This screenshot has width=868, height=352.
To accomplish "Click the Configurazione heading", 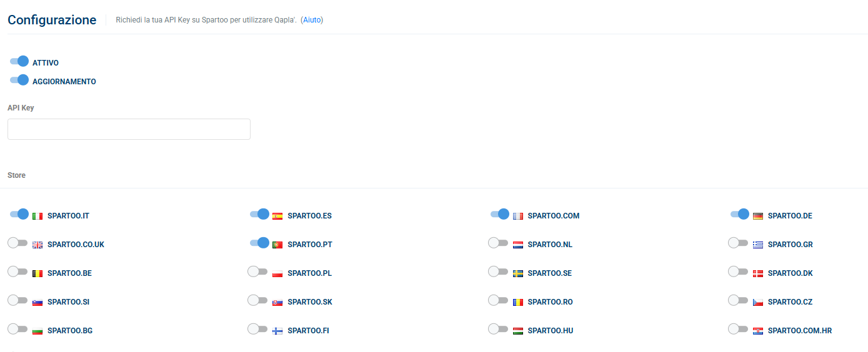I will tap(52, 20).
